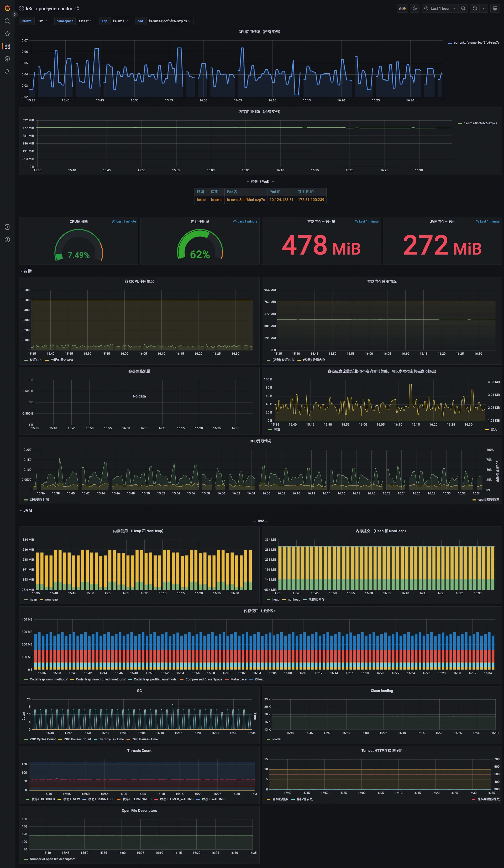Open the Threads Count panel title menu
The width and height of the screenshot is (504, 868).
[139, 751]
